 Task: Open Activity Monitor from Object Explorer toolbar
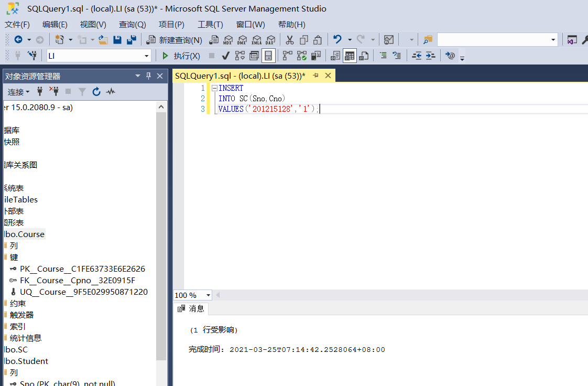pyautogui.click(x=110, y=91)
